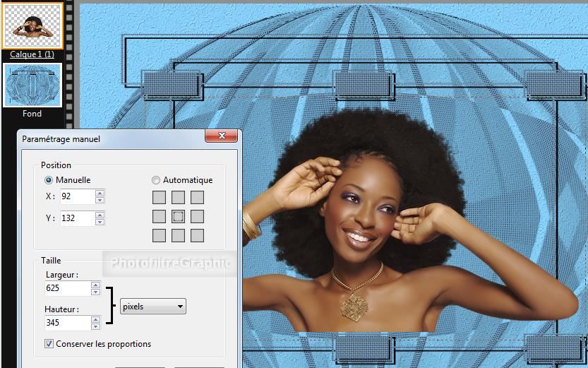Select the bottom-left automatic position square
This screenshot has width=588, height=368.
click(x=160, y=236)
